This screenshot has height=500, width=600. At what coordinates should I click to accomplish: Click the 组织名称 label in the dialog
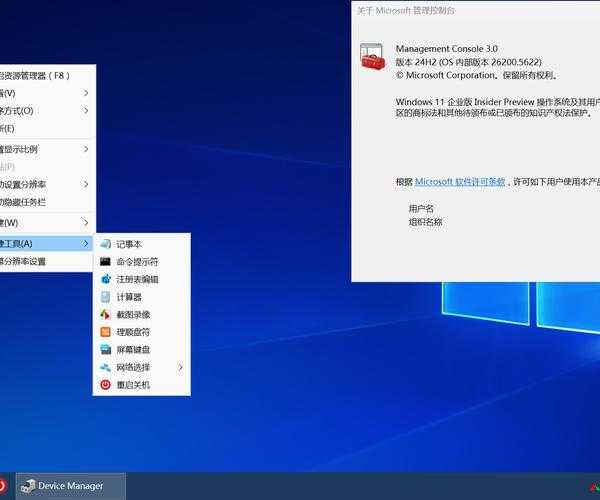click(x=425, y=222)
